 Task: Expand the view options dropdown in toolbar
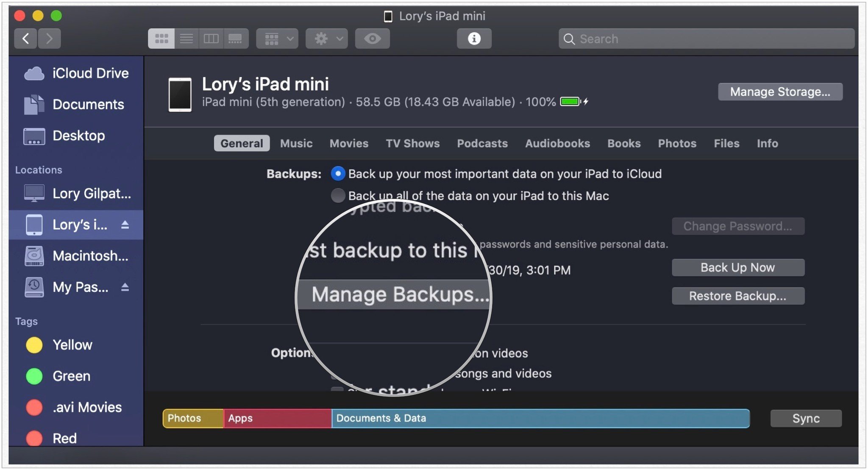tap(276, 38)
